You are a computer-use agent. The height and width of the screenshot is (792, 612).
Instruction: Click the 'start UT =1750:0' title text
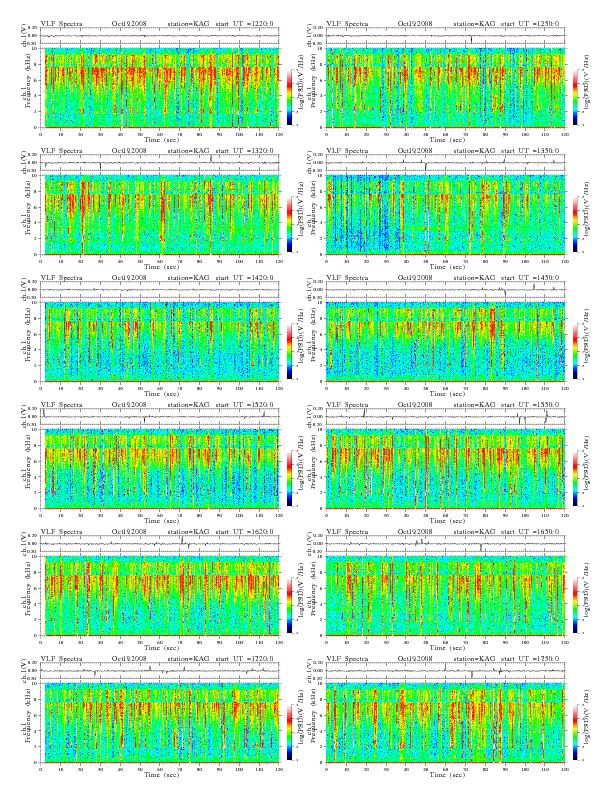coord(531,659)
